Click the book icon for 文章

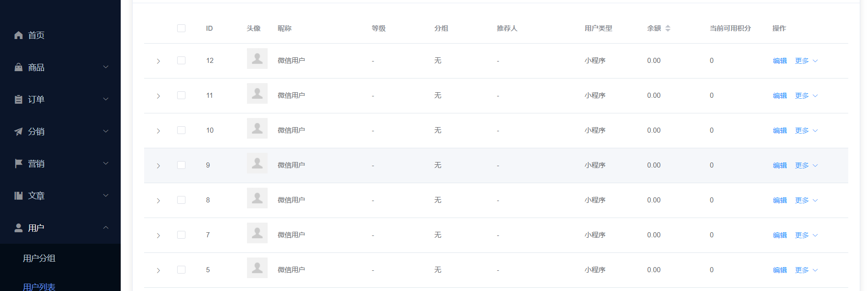tap(18, 196)
